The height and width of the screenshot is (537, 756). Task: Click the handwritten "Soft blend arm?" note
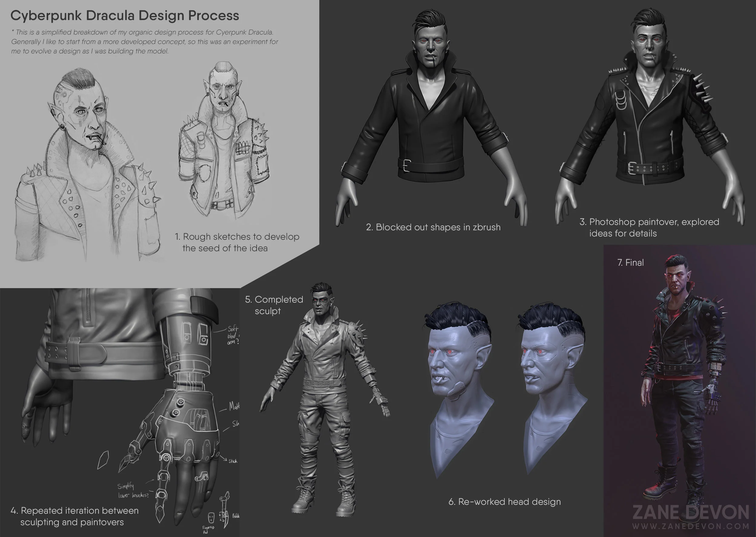click(233, 335)
